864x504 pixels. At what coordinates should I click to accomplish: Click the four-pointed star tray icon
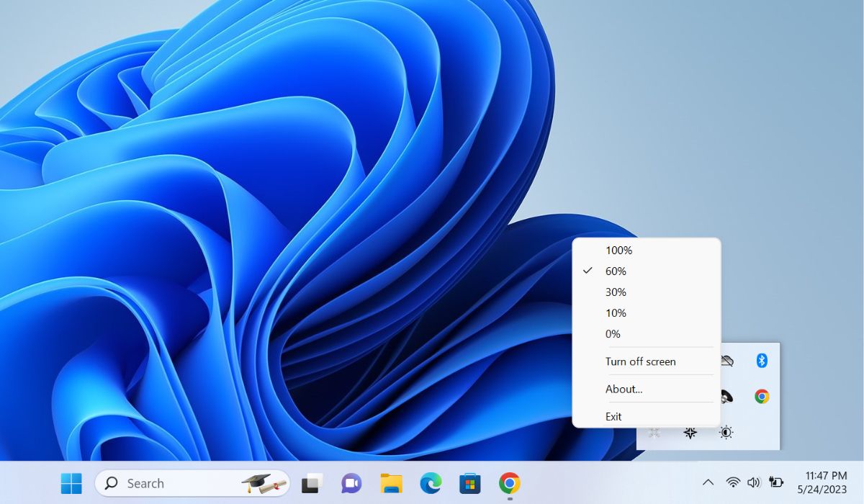pyautogui.click(x=690, y=433)
